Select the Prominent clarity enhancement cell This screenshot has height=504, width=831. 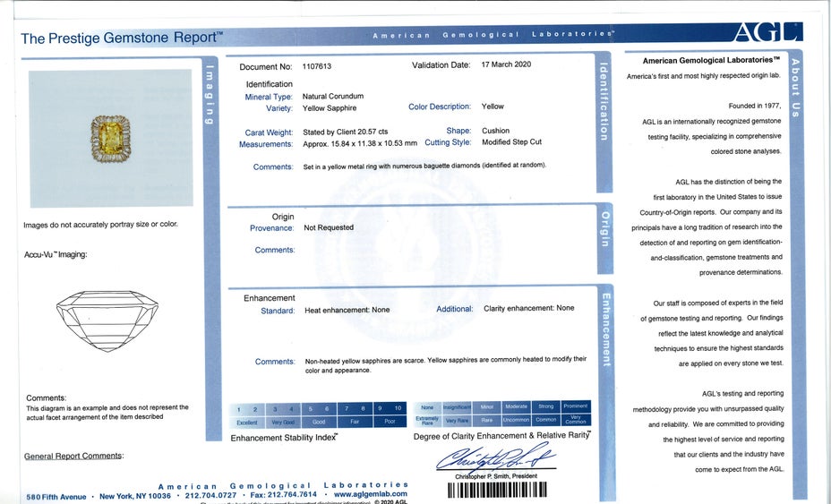point(576,407)
